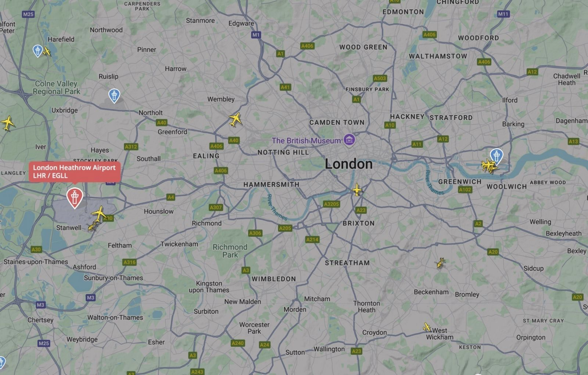Open the London Heathrow Airport LHR / EGLL label
The height and width of the screenshot is (375, 588).
pos(75,172)
